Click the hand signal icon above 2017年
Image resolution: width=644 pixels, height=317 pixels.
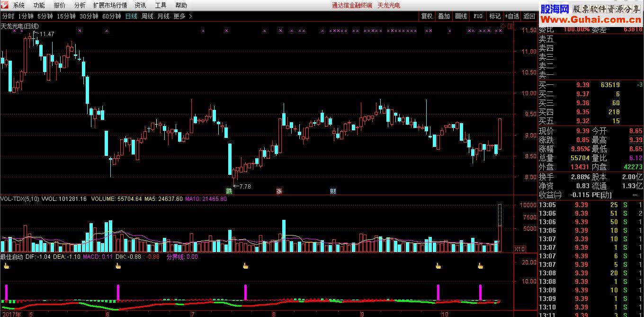[x=6, y=266]
